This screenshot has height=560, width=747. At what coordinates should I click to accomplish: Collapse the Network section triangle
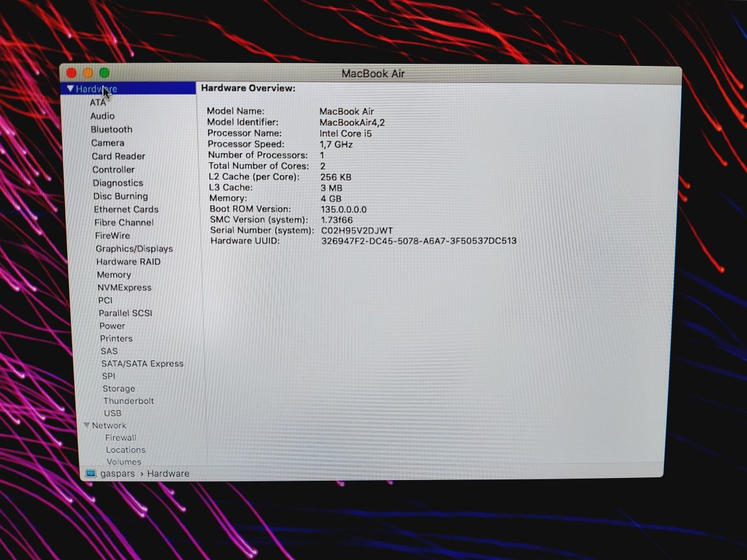click(87, 425)
